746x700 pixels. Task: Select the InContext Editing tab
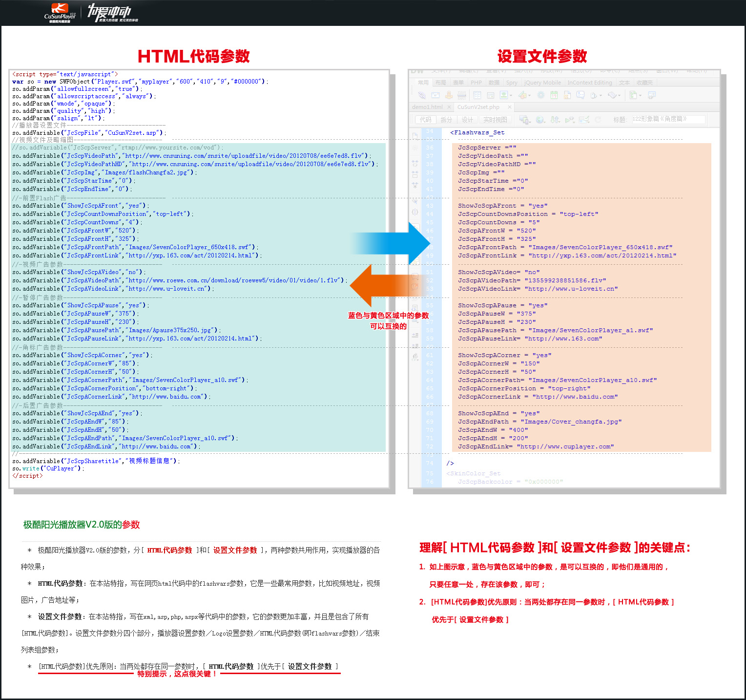pos(589,83)
